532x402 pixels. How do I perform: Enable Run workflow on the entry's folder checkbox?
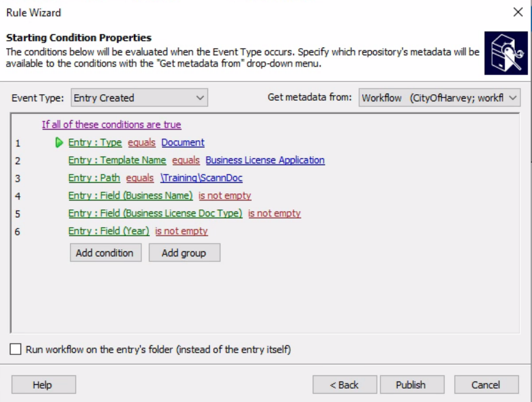(16, 349)
